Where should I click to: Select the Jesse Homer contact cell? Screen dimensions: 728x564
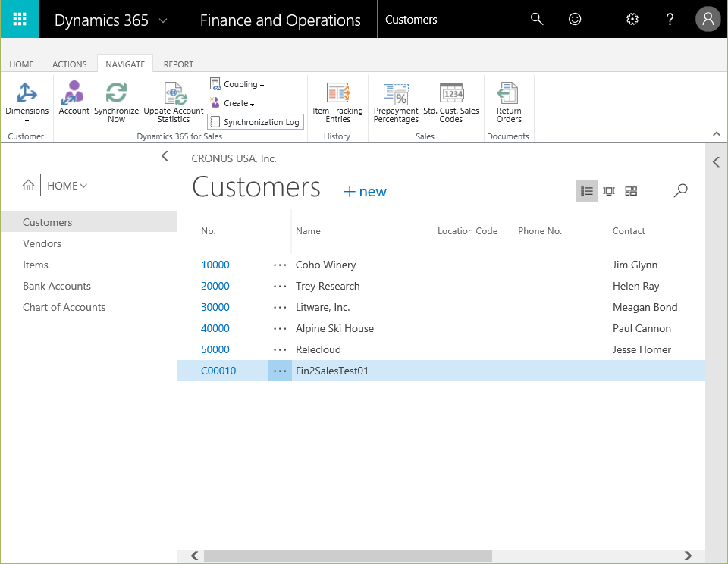pos(642,349)
